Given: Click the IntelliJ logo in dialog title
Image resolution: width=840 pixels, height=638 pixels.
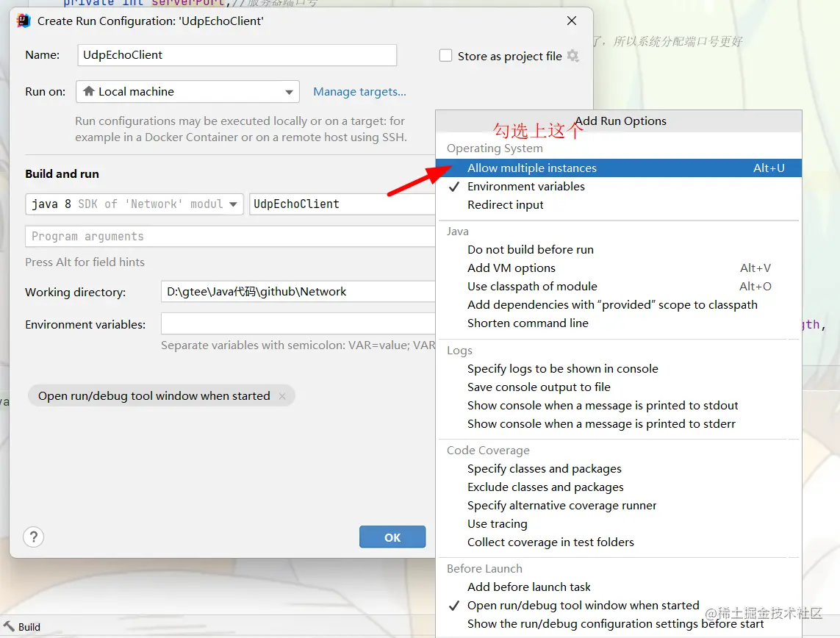Looking at the screenshot, I should pos(24,21).
